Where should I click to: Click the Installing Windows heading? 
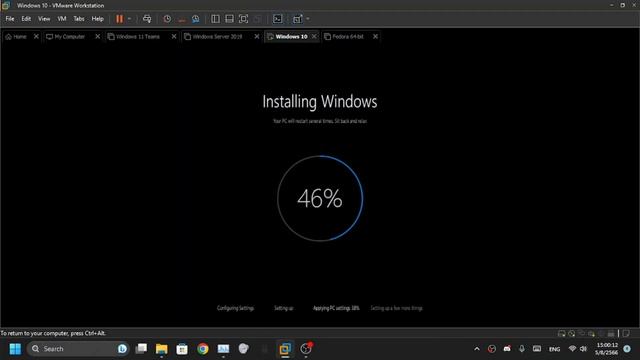coord(320,102)
